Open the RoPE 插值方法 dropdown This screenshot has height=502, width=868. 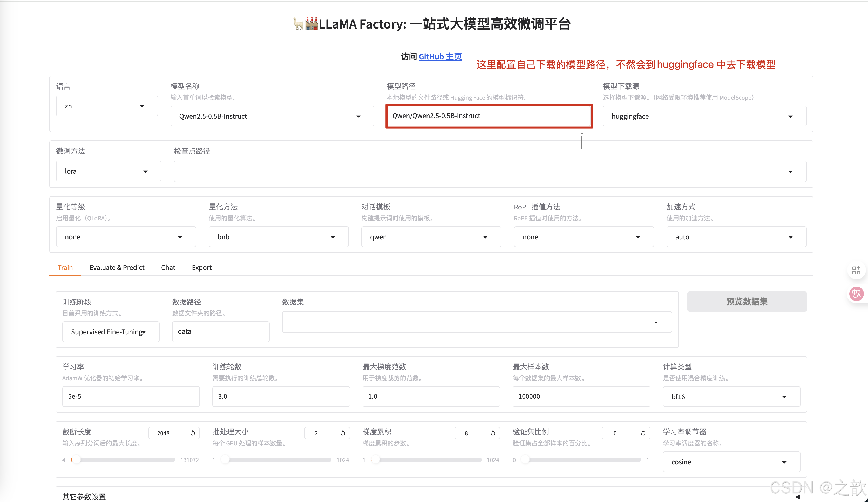[584, 237]
